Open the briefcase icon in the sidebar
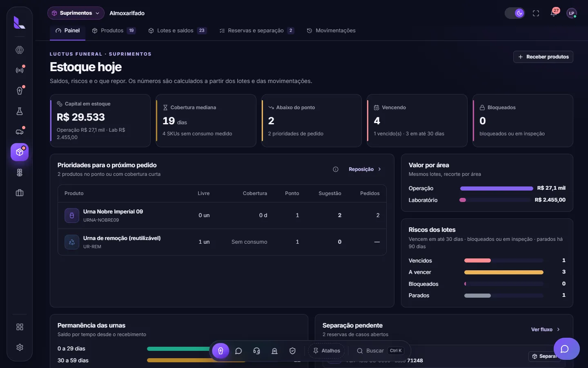The image size is (588, 368). [x=20, y=193]
